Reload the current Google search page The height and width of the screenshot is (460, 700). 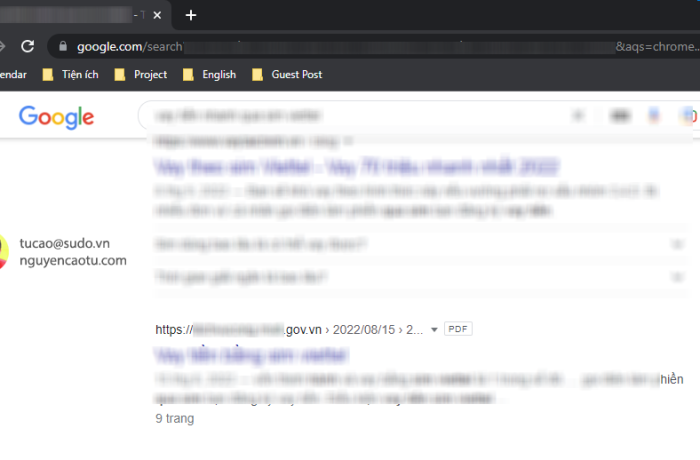pyautogui.click(x=27, y=46)
